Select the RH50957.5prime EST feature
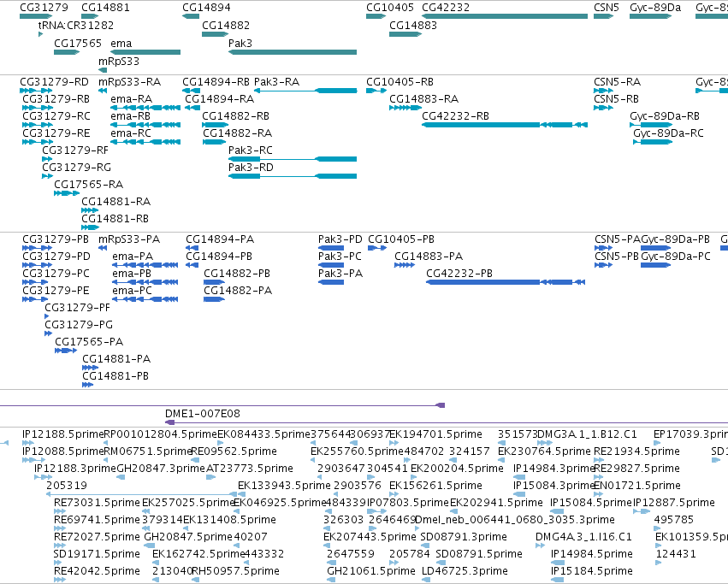Image resolution: width=728 pixels, height=584 pixels. pyautogui.click(x=195, y=580)
